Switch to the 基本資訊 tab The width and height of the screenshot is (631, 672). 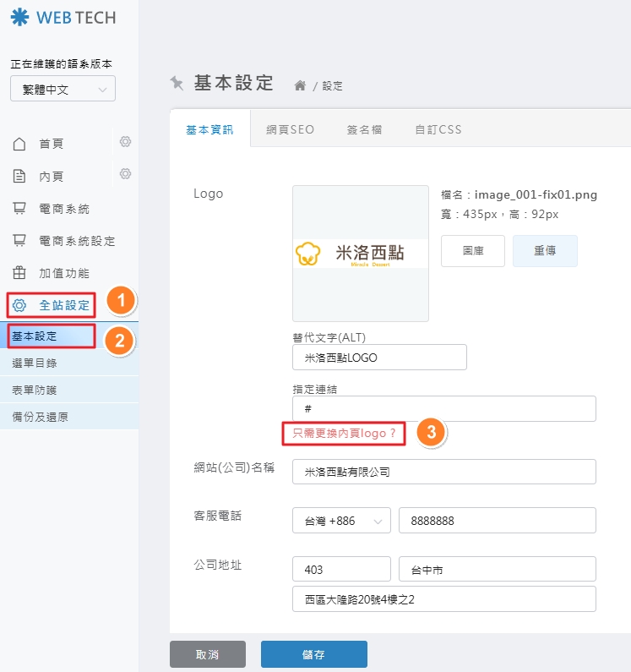click(209, 129)
